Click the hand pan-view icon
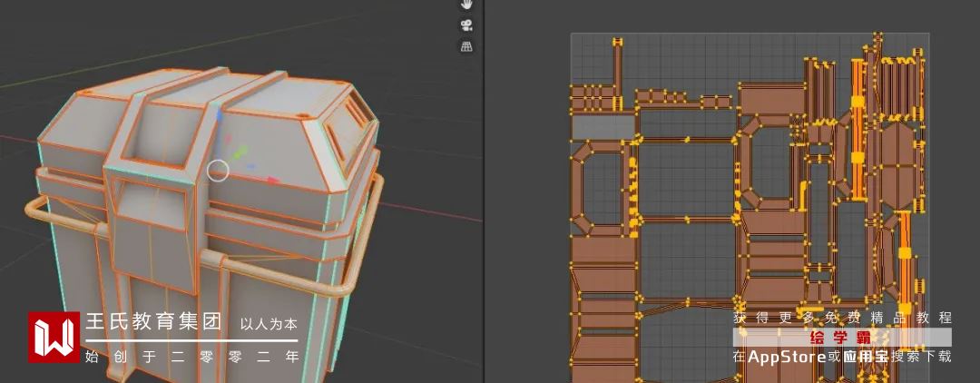The height and width of the screenshot is (383, 980). click(466, 5)
